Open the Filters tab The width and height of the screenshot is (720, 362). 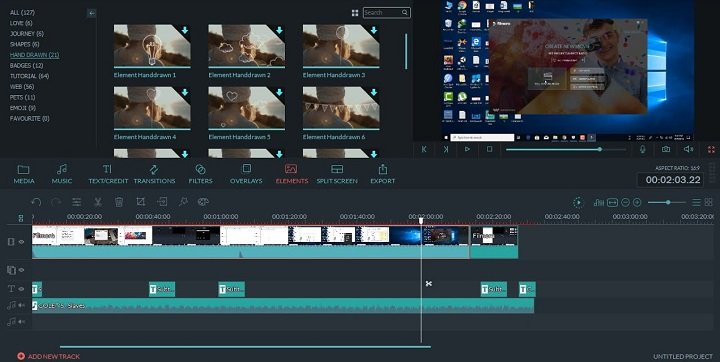200,175
